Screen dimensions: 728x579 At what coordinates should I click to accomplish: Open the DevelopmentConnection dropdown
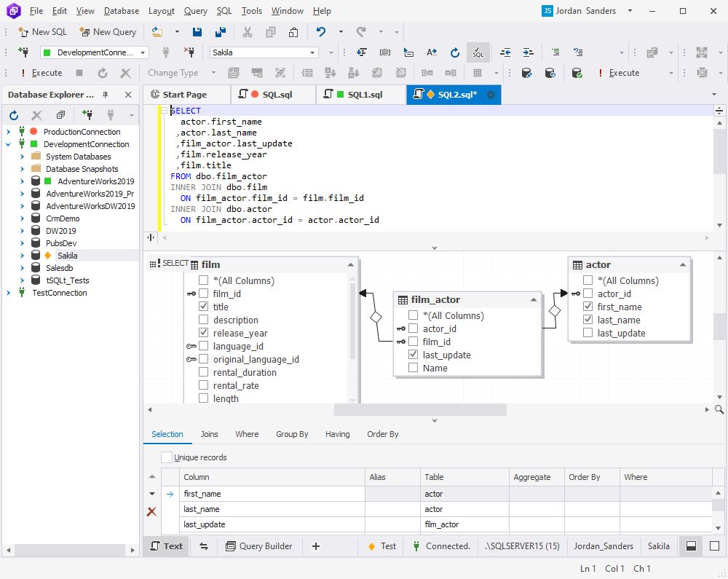pyautogui.click(x=143, y=52)
